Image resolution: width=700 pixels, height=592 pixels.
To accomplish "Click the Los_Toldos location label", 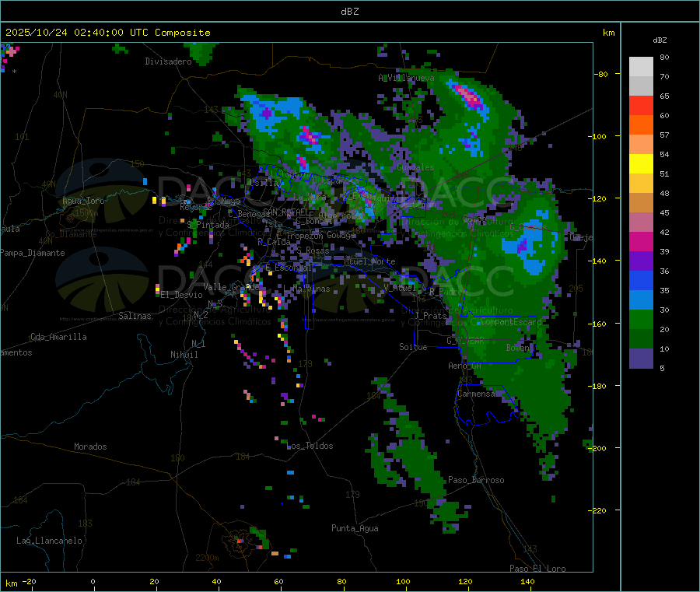I will (x=310, y=446).
